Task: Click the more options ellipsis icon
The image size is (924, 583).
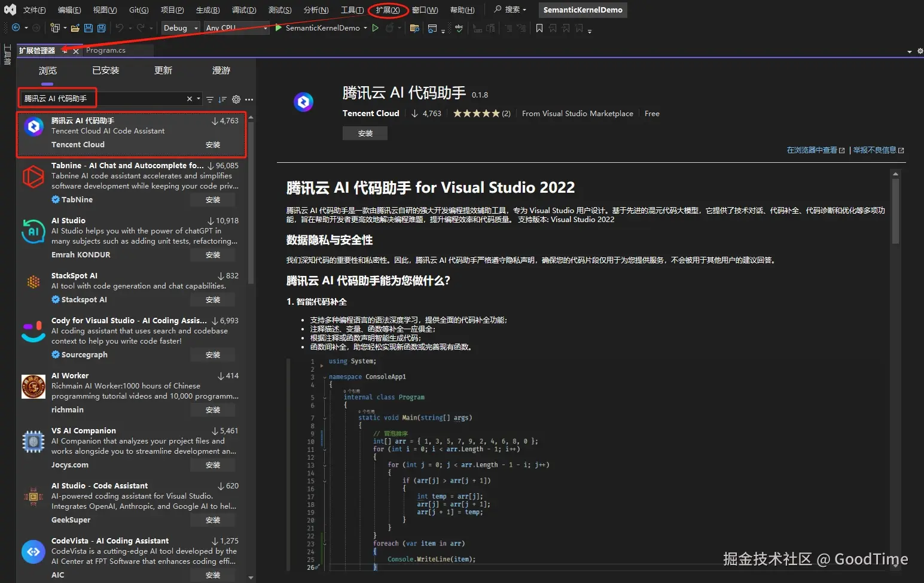Action: [x=249, y=98]
